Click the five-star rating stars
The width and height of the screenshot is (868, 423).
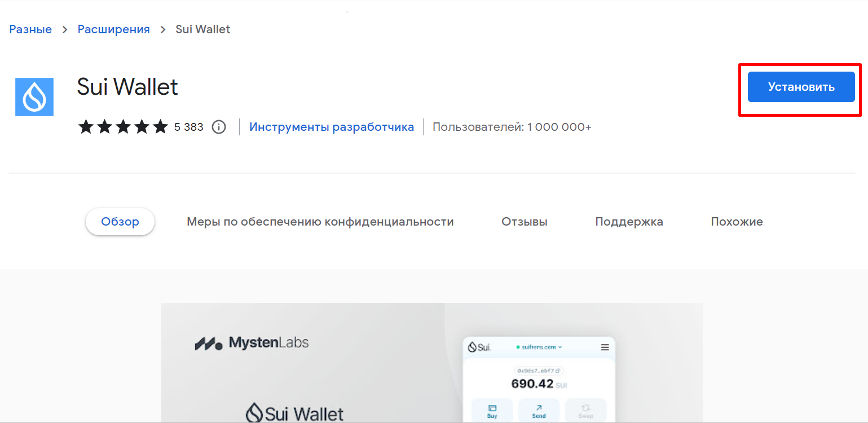coord(122,126)
